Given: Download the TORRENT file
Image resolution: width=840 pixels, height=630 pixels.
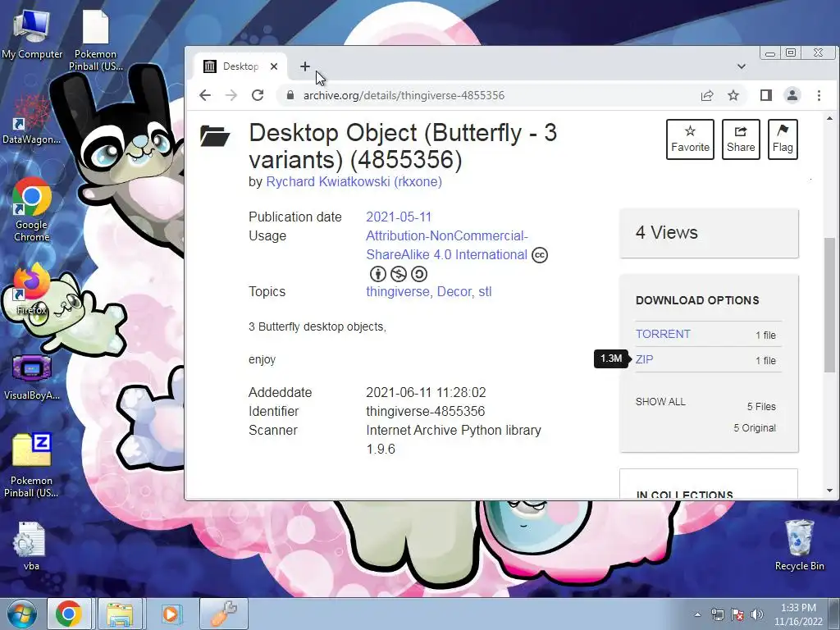Looking at the screenshot, I should coord(663,334).
